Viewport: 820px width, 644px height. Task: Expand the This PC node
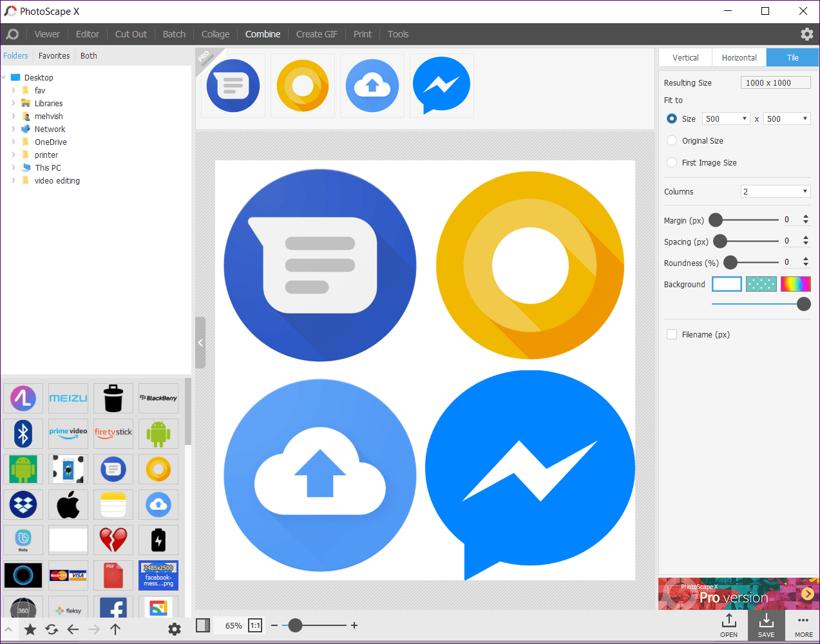click(x=14, y=167)
